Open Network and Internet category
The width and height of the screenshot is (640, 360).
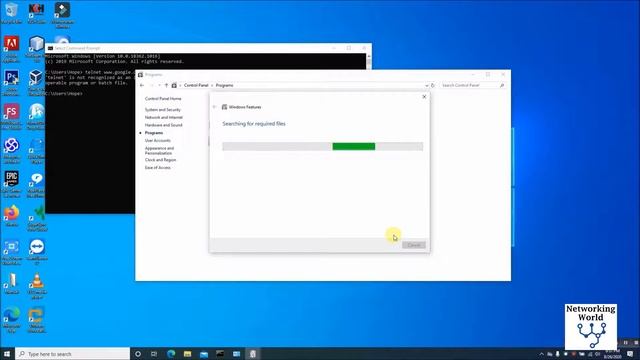pos(164,118)
